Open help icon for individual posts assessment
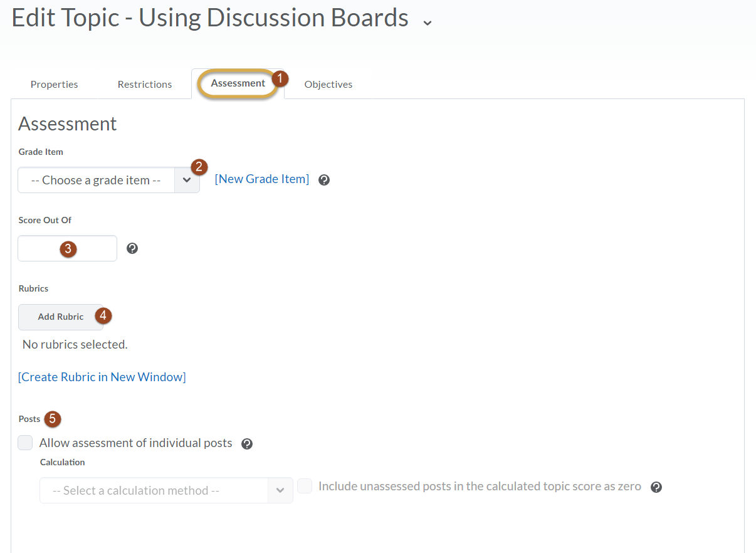Viewport: 756px width, 553px height. (x=247, y=444)
